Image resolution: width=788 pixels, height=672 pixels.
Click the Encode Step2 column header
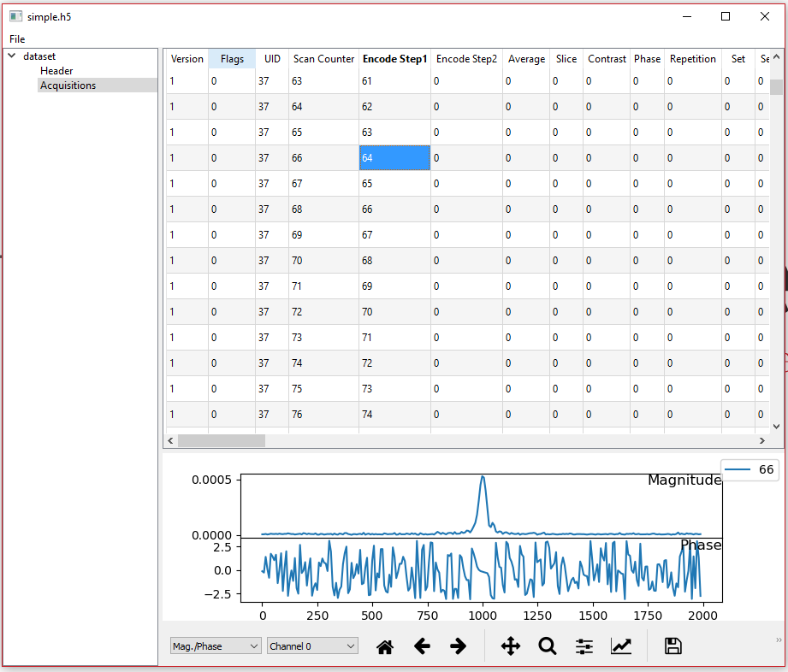tap(466, 59)
